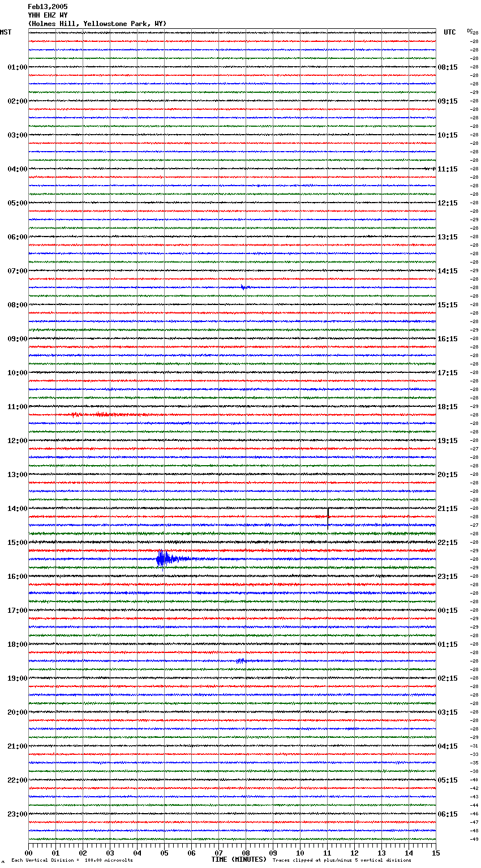Click the Feb13,2005 date header
Viewport: 481px width, 868px height.
48,7
